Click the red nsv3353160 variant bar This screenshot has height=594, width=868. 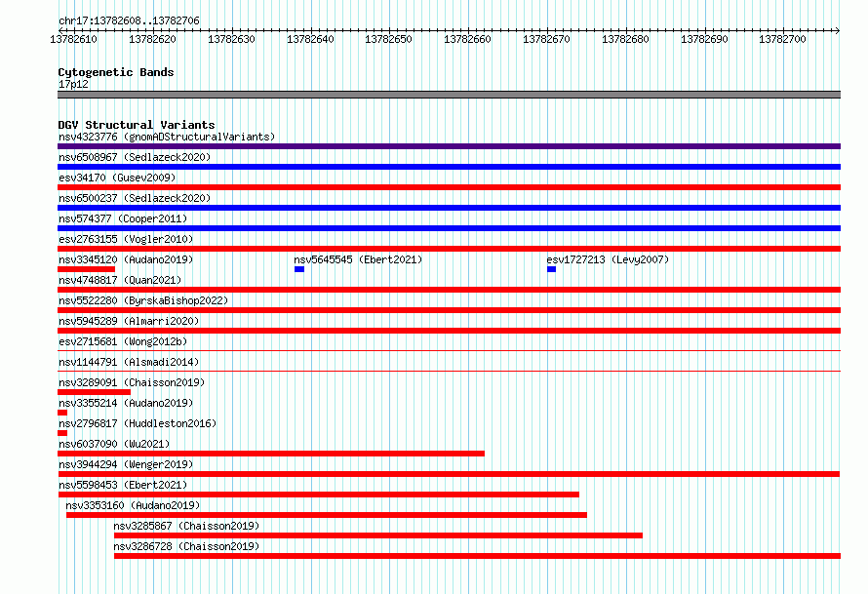(327, 515)
